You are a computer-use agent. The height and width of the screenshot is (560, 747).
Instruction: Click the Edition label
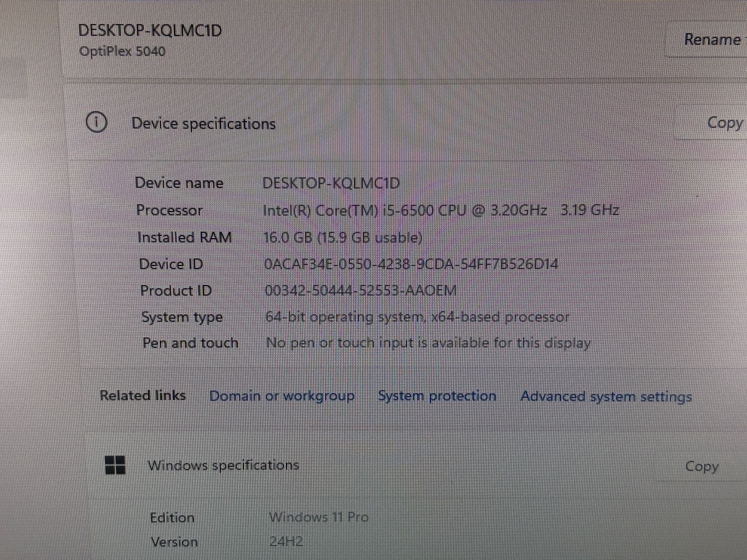click(172, 517)
